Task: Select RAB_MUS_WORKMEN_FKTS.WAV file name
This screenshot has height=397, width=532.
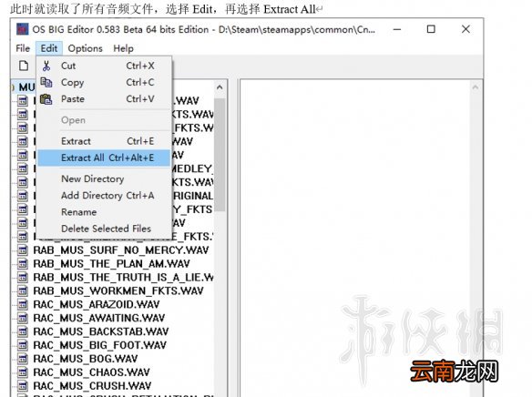Action: [x=118, y=290]
